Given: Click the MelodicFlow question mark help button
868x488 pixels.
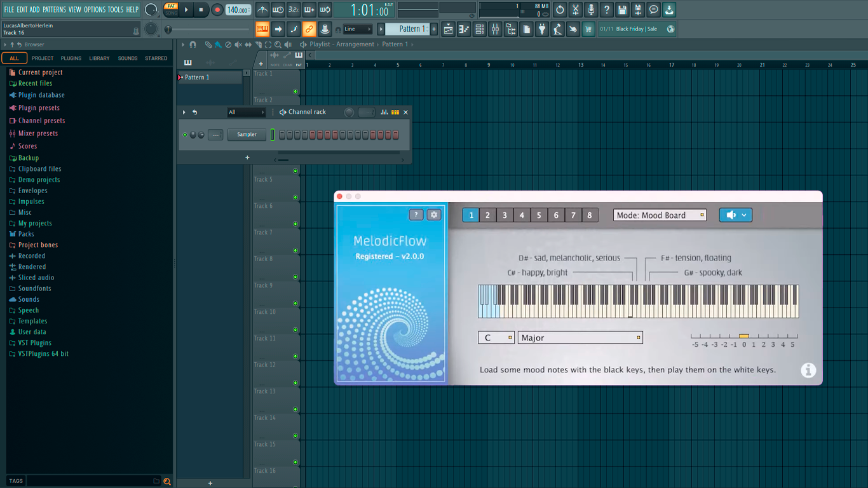Looking at the screenshot, I should tap(416, 215).
